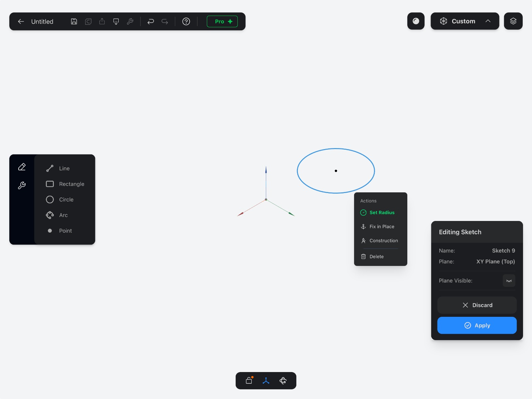This screenshot has height=399, width=532.
Task: Click the Undo icon
Action: click(151, 21)
